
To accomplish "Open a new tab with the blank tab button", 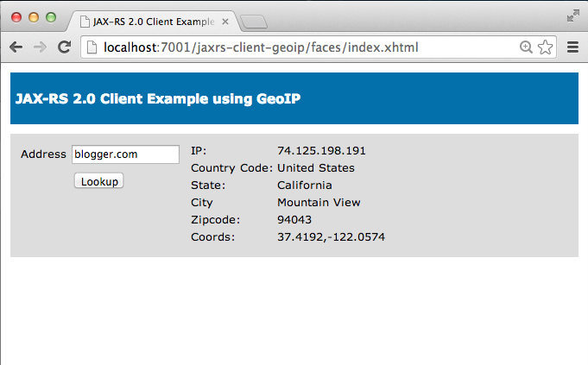I will (254, 22).
